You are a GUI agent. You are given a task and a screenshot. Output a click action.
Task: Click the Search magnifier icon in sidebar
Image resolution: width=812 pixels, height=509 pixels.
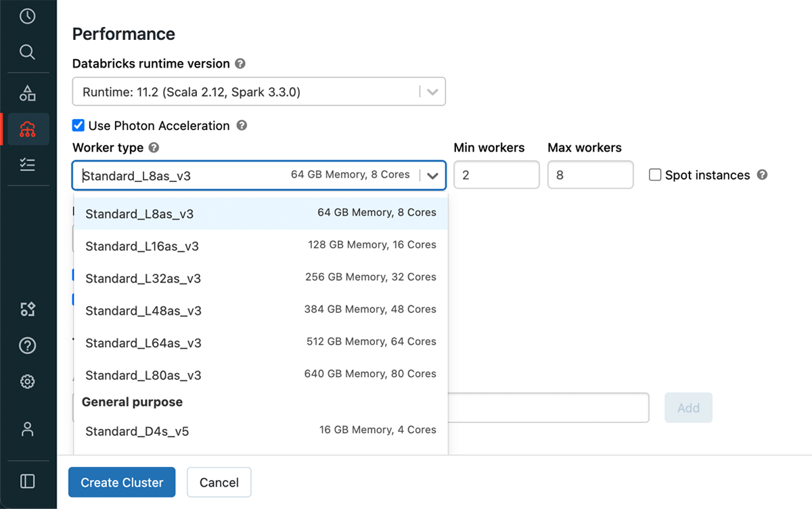point(27,52)
